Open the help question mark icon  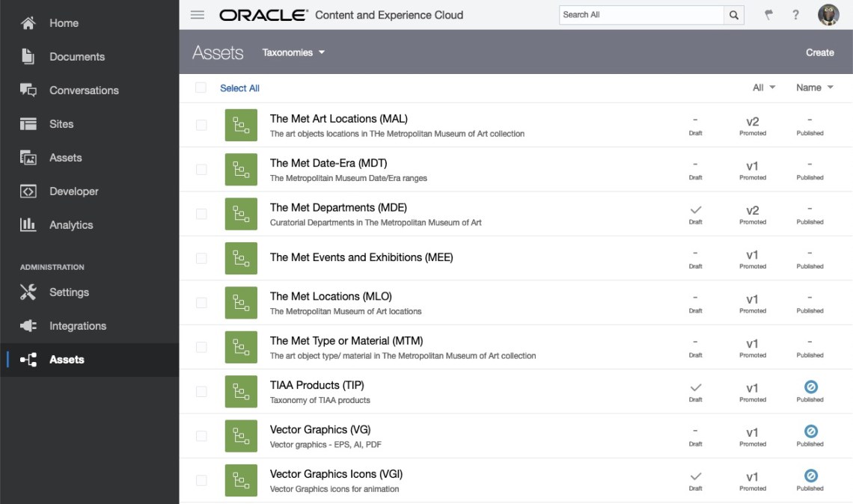click(x=795, y=15)
